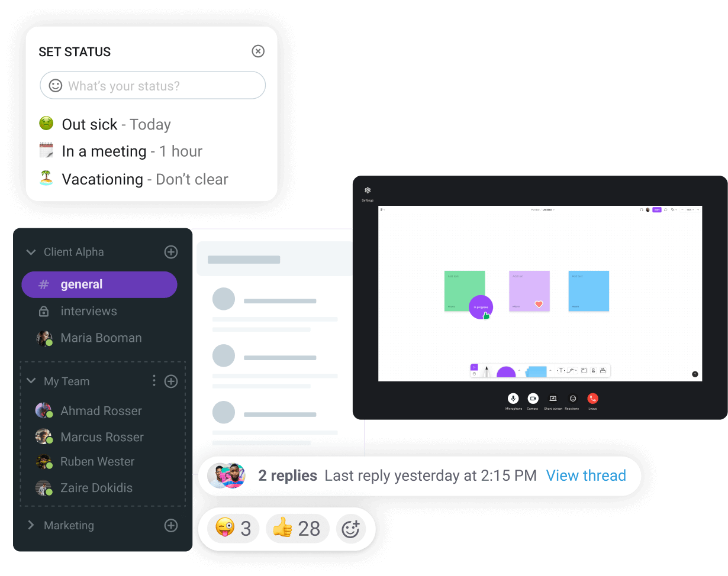The height and width of the screenshot is (576, 728).
Task: Open the add reaction emoji picker
Action: point(351,529)
